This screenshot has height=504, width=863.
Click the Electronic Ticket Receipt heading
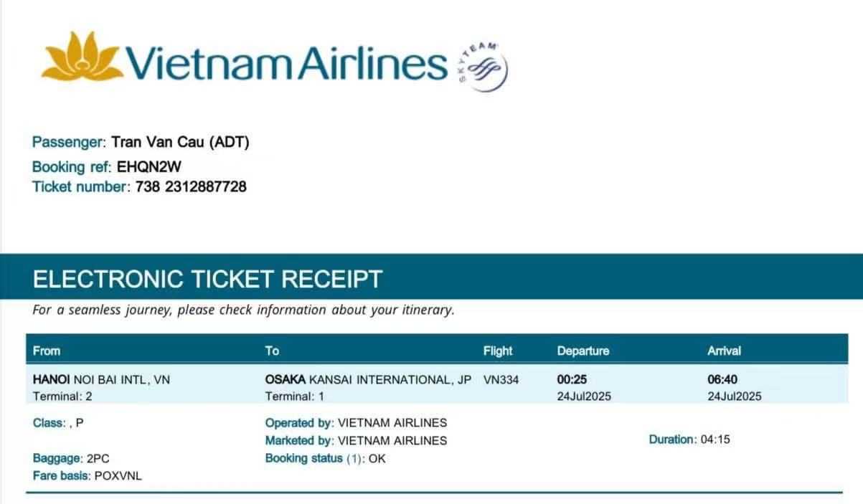pos(208,279)
